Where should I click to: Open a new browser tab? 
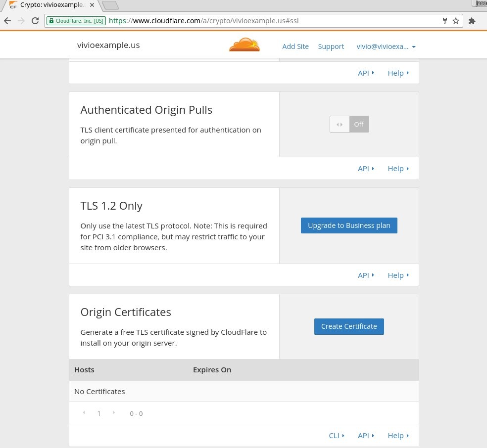[x=110, y=5]
